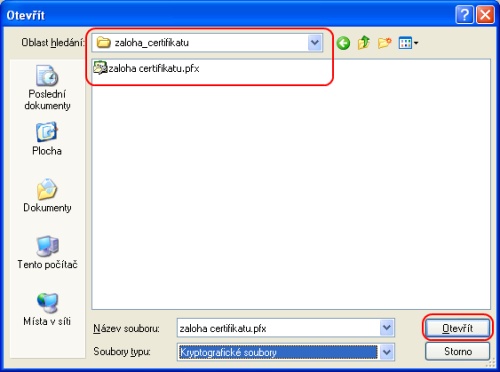Create a new folder
Screen dimensions: 500x372
coord(384,43)
